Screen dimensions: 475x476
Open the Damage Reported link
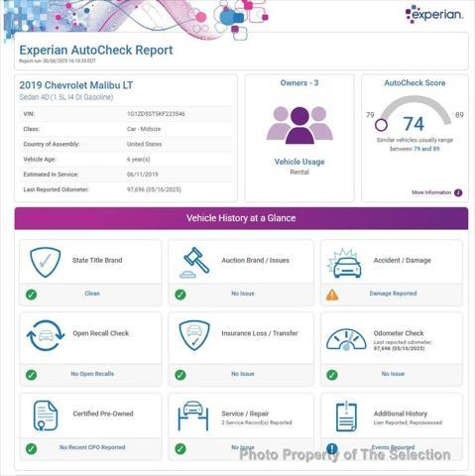393,294
